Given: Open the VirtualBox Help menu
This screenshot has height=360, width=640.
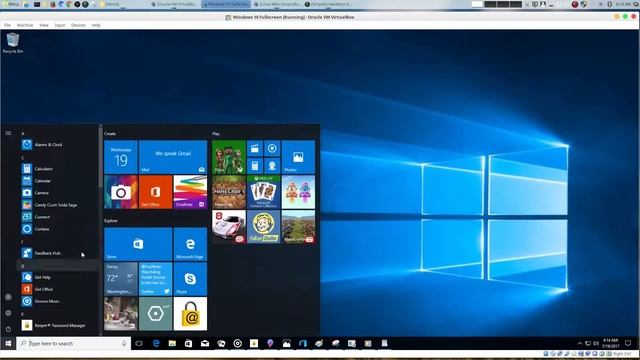Looking at the screenshot, I should coord(96,25).
